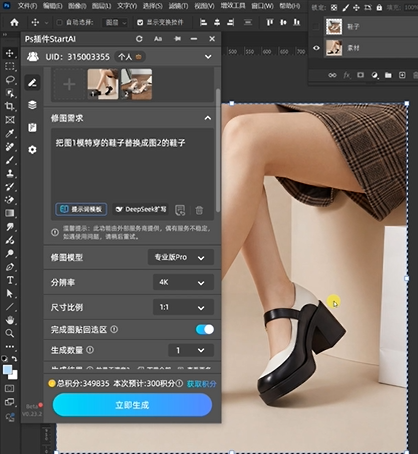Select the Type tool
Screen dimensions: 418x454
[x=10, y=280]
